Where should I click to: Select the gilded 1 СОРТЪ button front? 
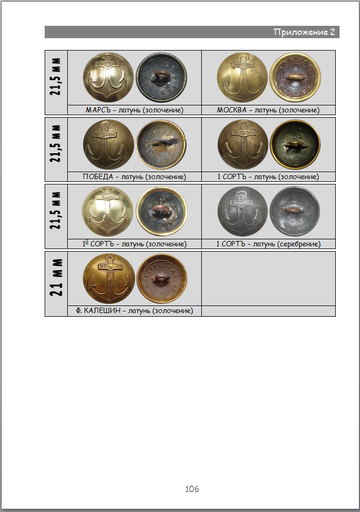point(243,144)
